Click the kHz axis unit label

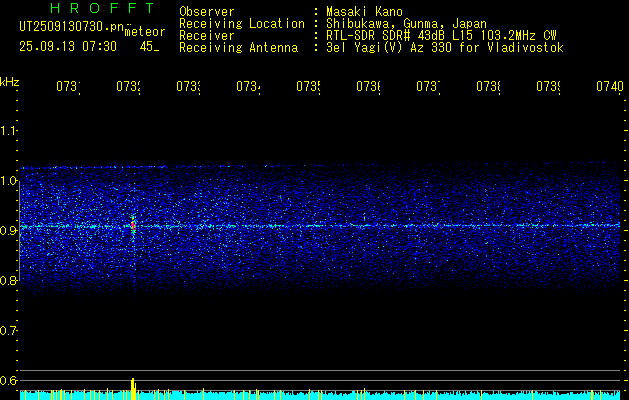click(x=9, y=82)
